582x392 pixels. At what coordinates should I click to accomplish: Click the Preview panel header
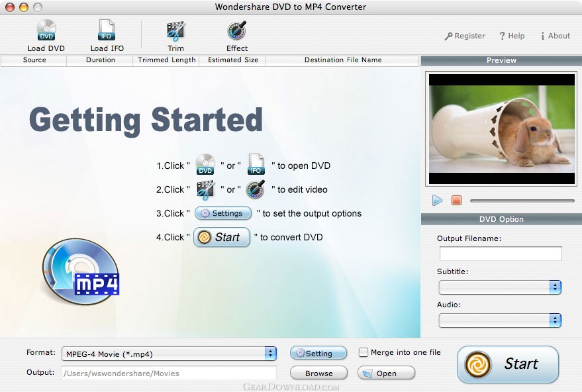pyautogui.click(x=501, y=60)
